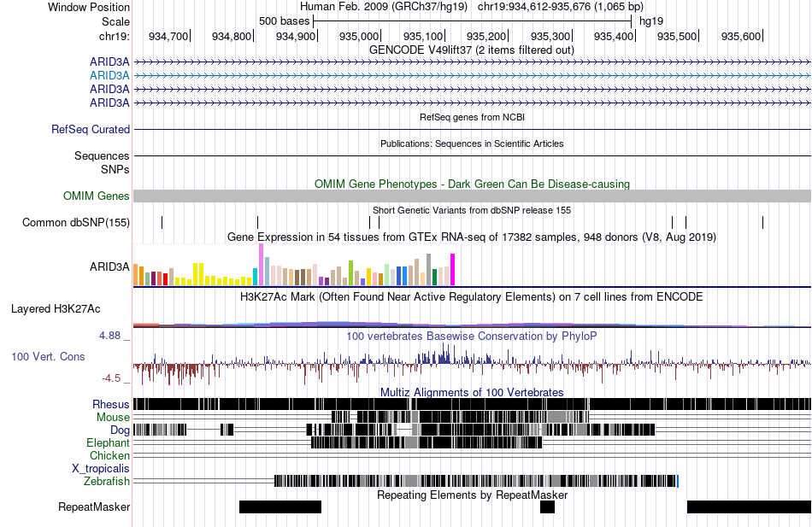Click the Sequences label of the Publications track
812x527 pixels.
coord(102,155)
